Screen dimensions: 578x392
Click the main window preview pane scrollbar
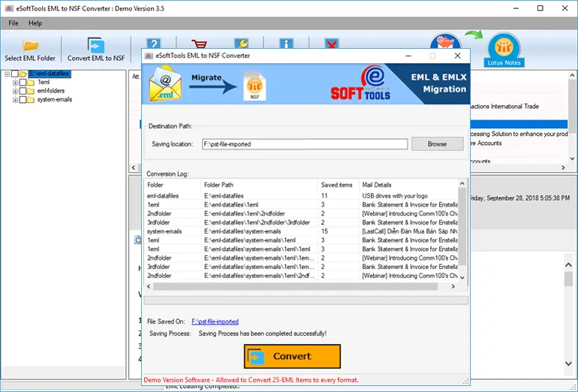coord(568,313)
